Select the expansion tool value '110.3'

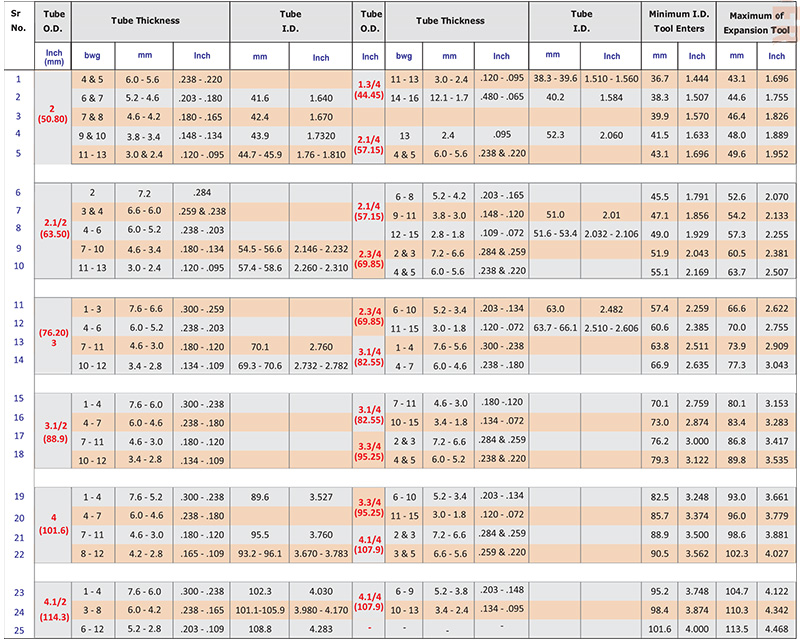click(736, 610)
